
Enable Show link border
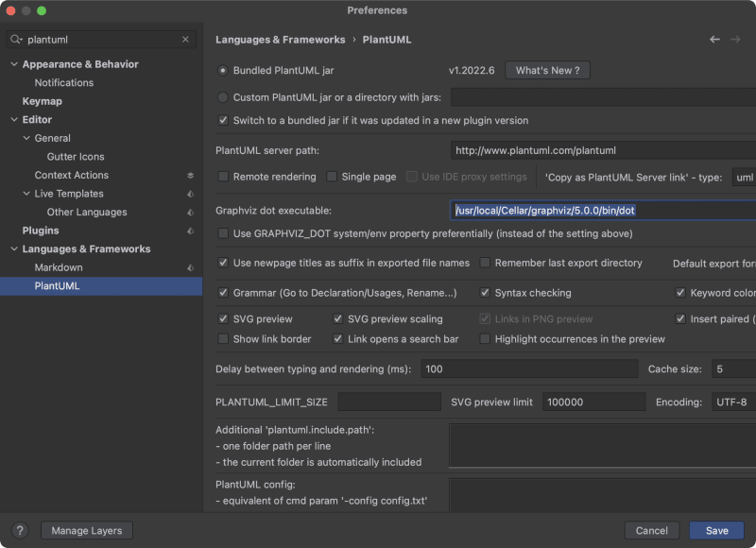coord(223,339)
